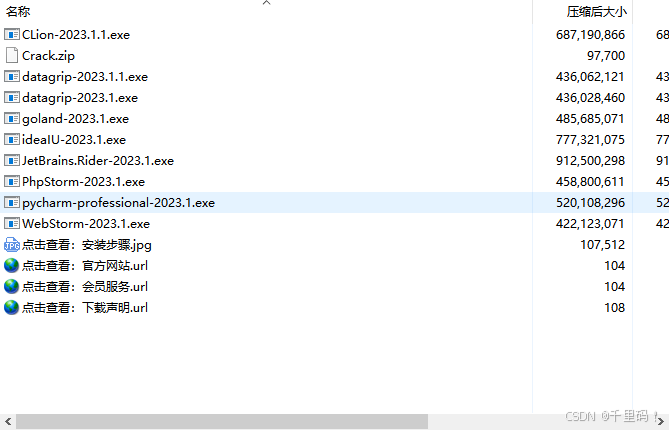Screen dimensions: 669x430
Task: Select file name CLion-2023.1.1.exe
Action: (76, 35)
